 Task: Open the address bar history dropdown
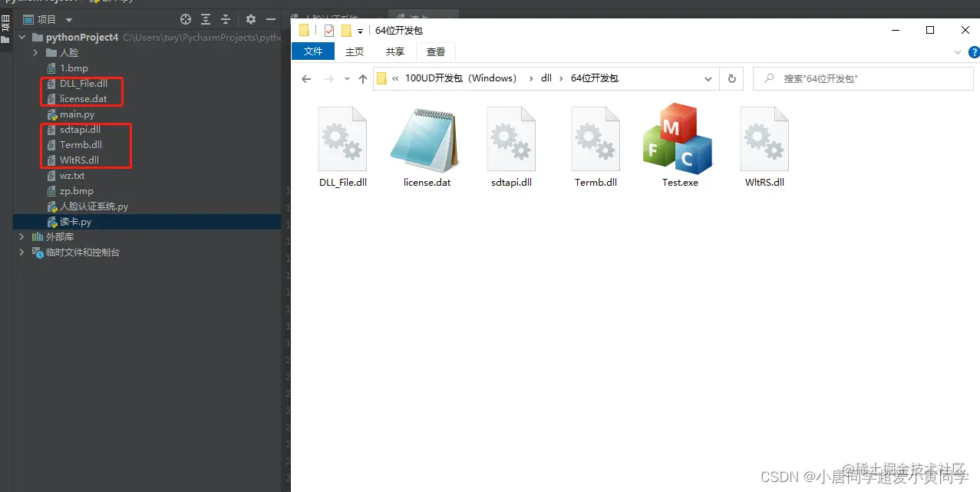click(x=708, y=78)
